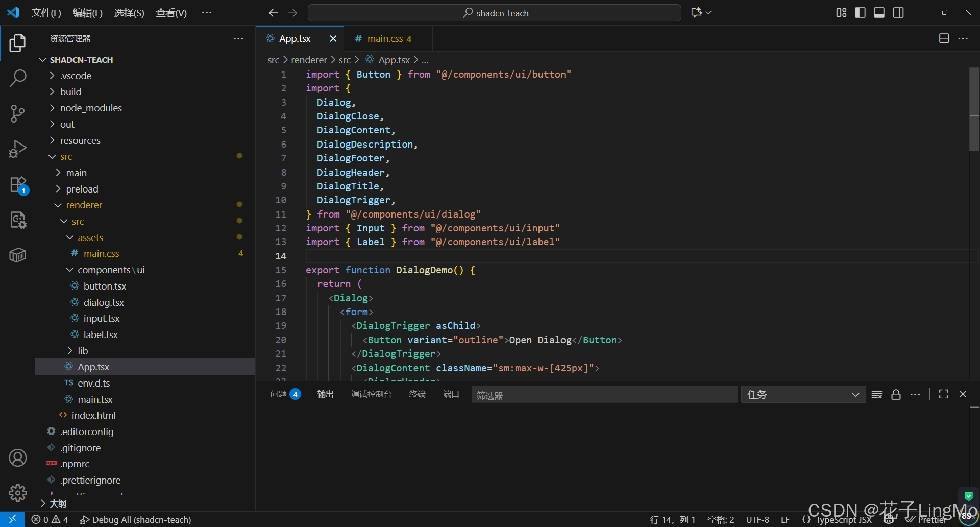
Task: Open button.tsx in the explorer
Action: [145, 286]
